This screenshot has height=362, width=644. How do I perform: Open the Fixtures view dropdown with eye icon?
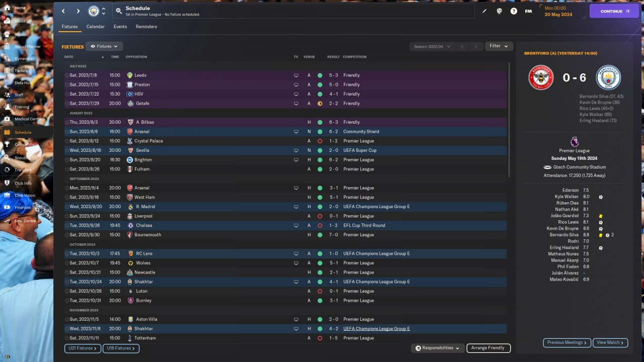(104, 46)
